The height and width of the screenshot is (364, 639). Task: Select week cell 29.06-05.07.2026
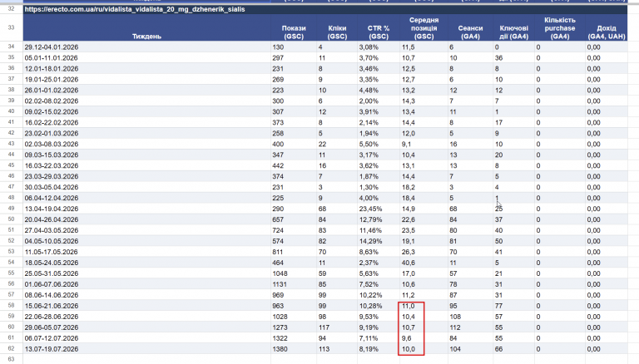146,327
